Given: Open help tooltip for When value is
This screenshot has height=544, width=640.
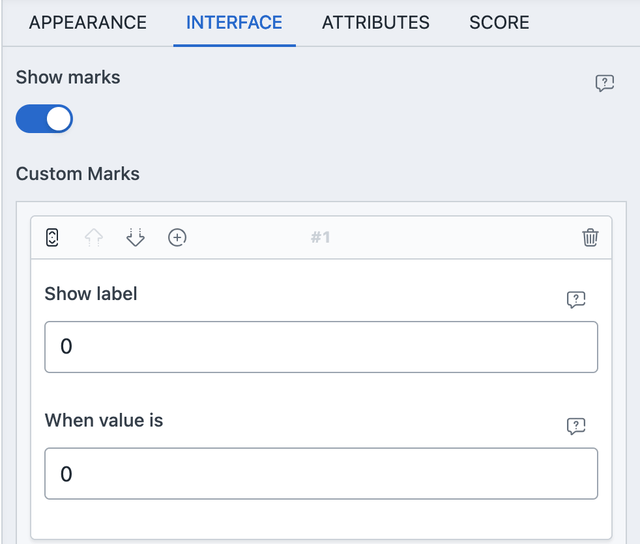Looking at the screenshot, I should coord(576,426).
